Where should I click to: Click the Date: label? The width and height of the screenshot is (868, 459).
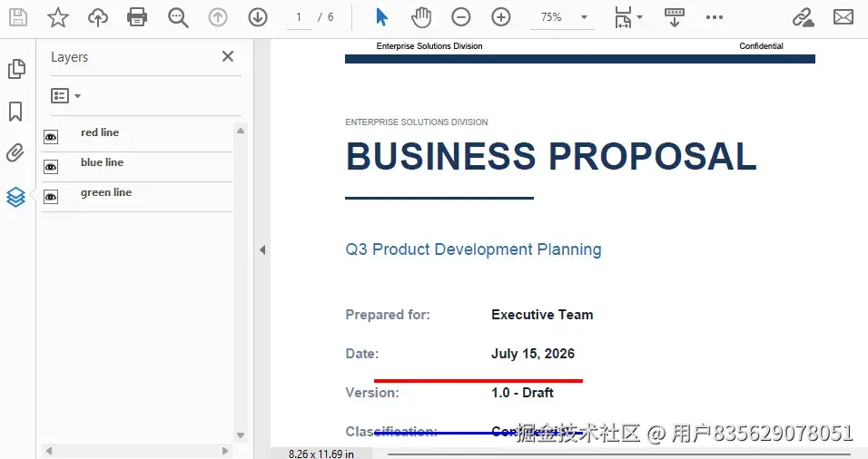coord(362,354)
